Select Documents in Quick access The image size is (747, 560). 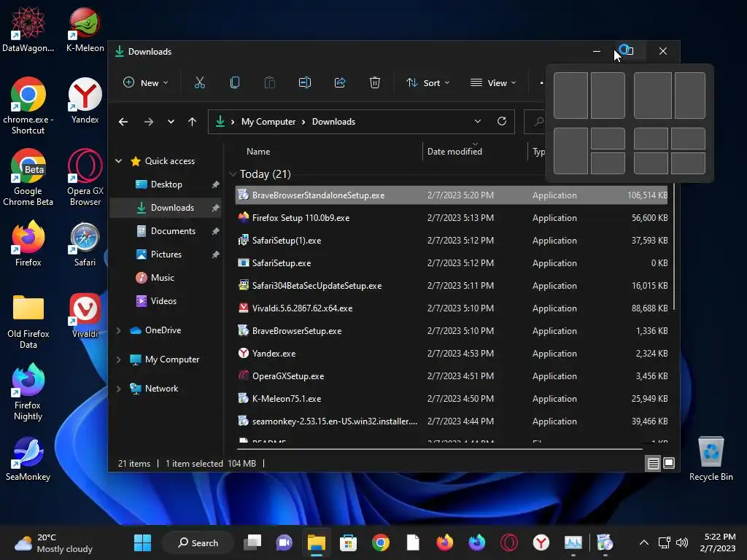coord(166,231)
